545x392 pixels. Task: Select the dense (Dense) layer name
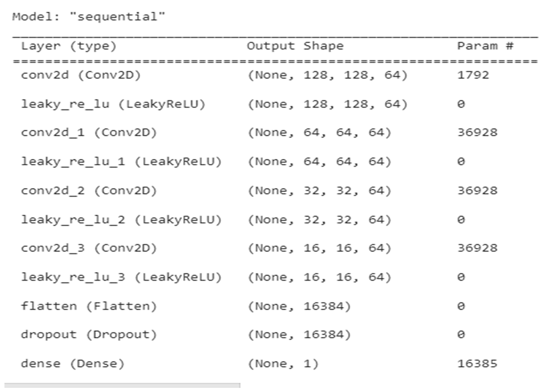tap(73, 364)
